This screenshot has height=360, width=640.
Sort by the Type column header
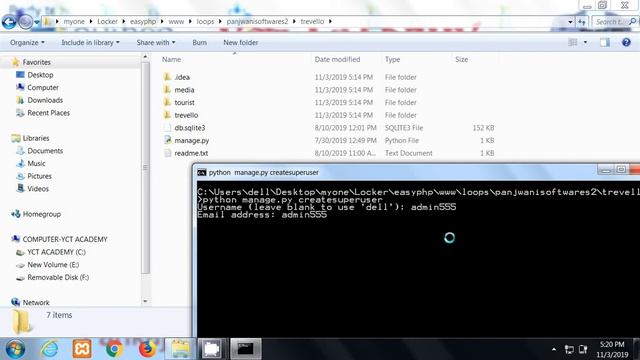(392, 59)
